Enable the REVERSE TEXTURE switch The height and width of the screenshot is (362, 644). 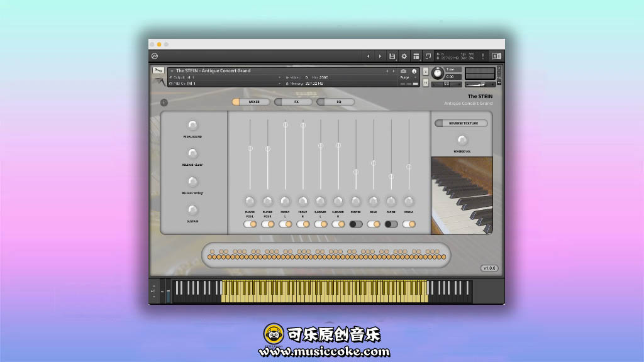click(x=461, y=123)
